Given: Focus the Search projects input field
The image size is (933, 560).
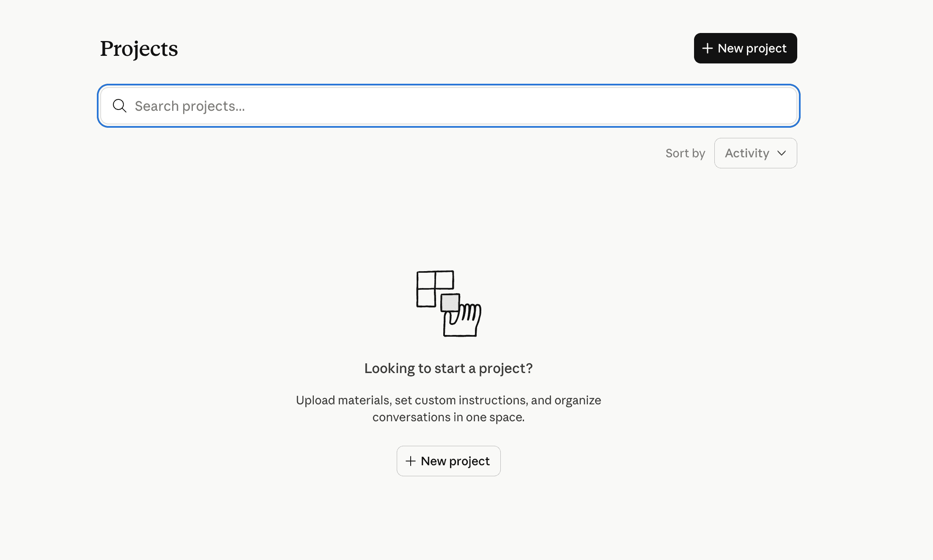Looking at the screenshot, I should coord(448,106).
